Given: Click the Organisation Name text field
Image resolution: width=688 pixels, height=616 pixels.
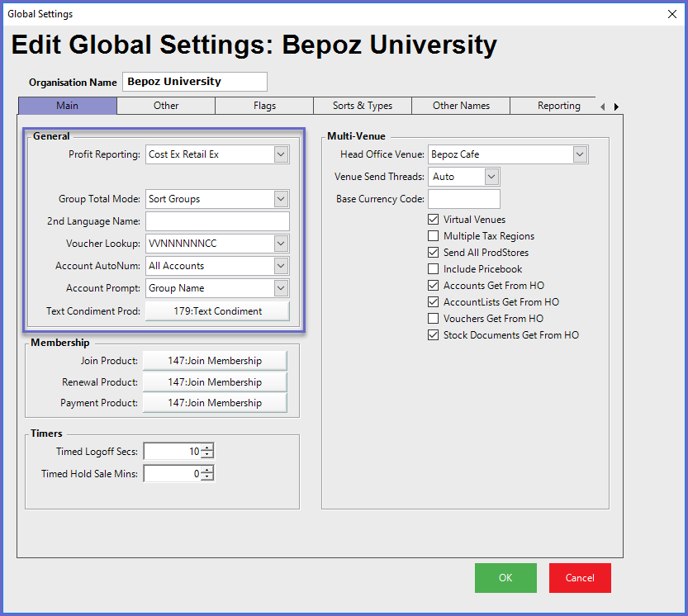Looking at the screenshot, I should [x=195, y=82].
